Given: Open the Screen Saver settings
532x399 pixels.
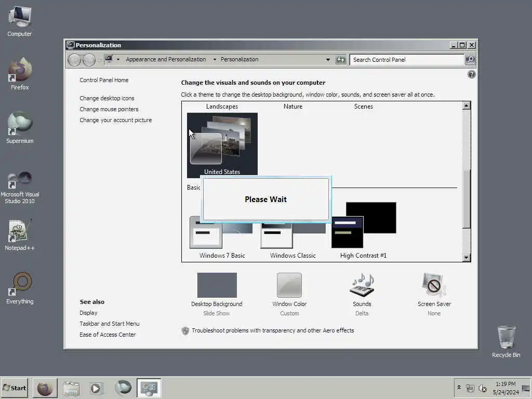Looking at the screenshot, I should click(434, 285).
